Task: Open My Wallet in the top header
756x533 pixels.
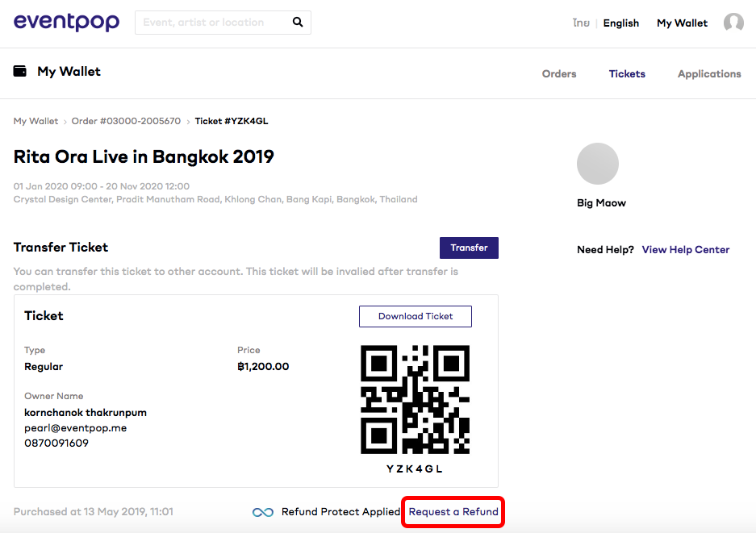Action: (683, 23)
